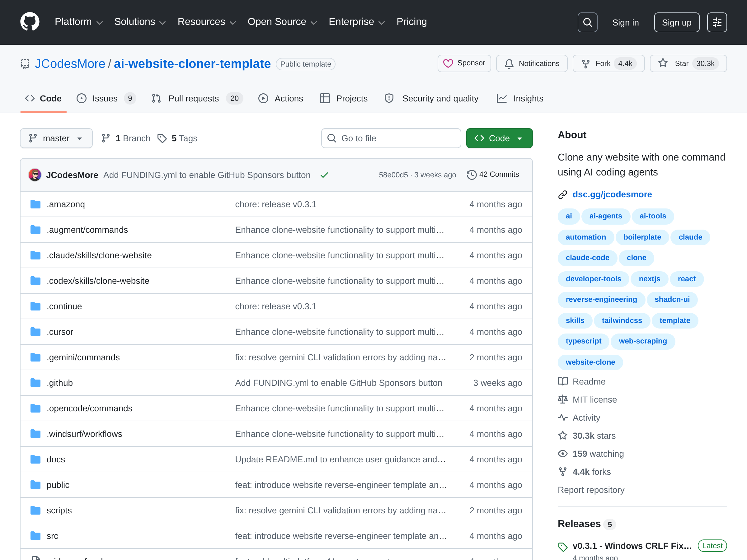Open the Pricing page

point(411,22)
